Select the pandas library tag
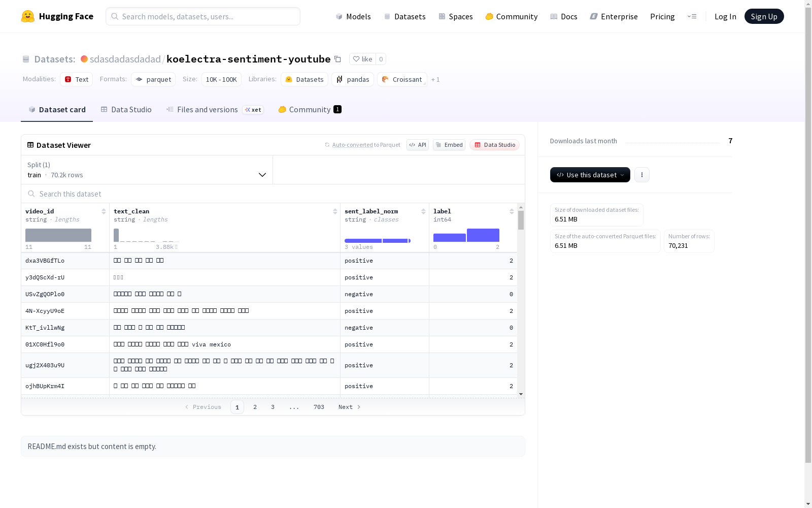The width and height of the screenshot is (812, 508). click(353, 79)
